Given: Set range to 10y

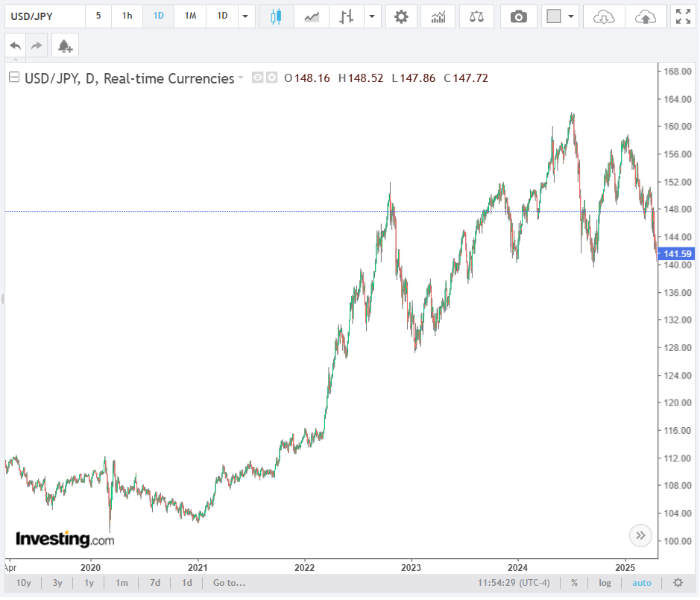Looking at the screenshot, I should [24, 583].
